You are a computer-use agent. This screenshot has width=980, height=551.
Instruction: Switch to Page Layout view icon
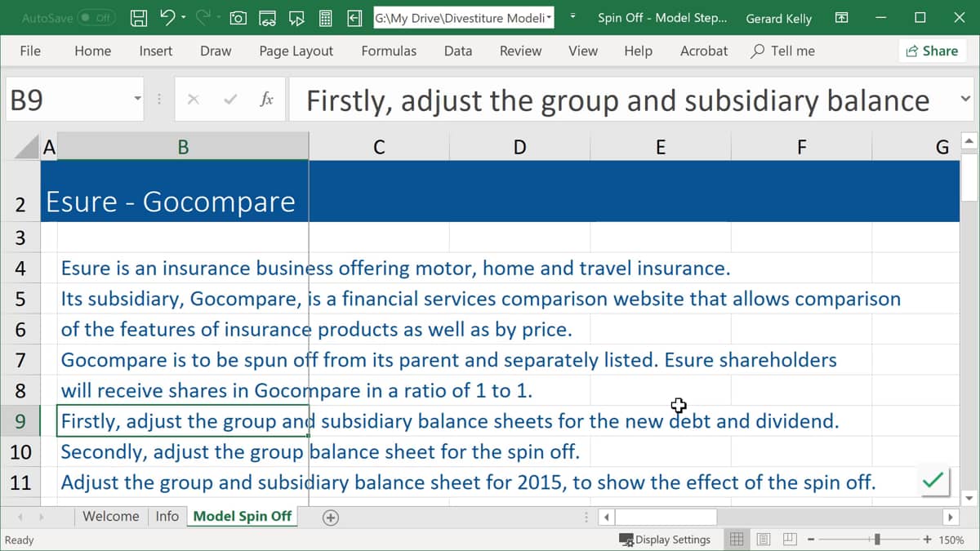(764, 540)
